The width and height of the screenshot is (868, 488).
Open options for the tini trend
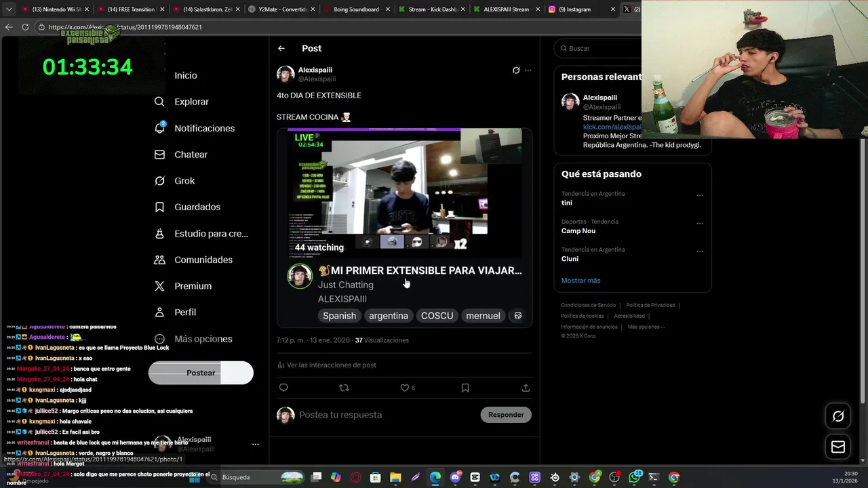point(700,195)
